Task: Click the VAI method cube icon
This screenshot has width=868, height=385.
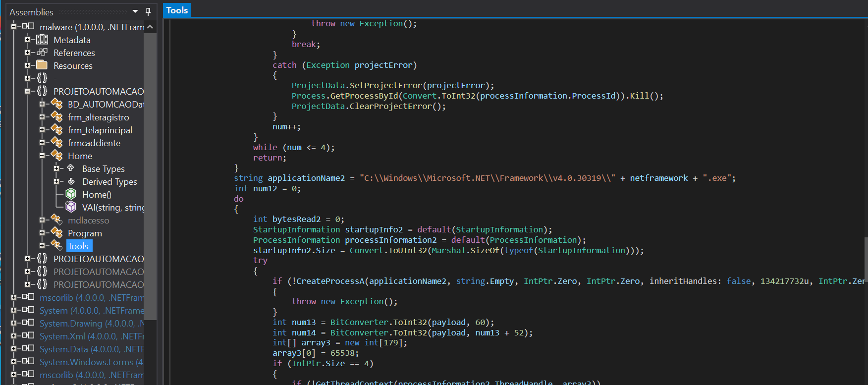Action: (x=71, y=207)
